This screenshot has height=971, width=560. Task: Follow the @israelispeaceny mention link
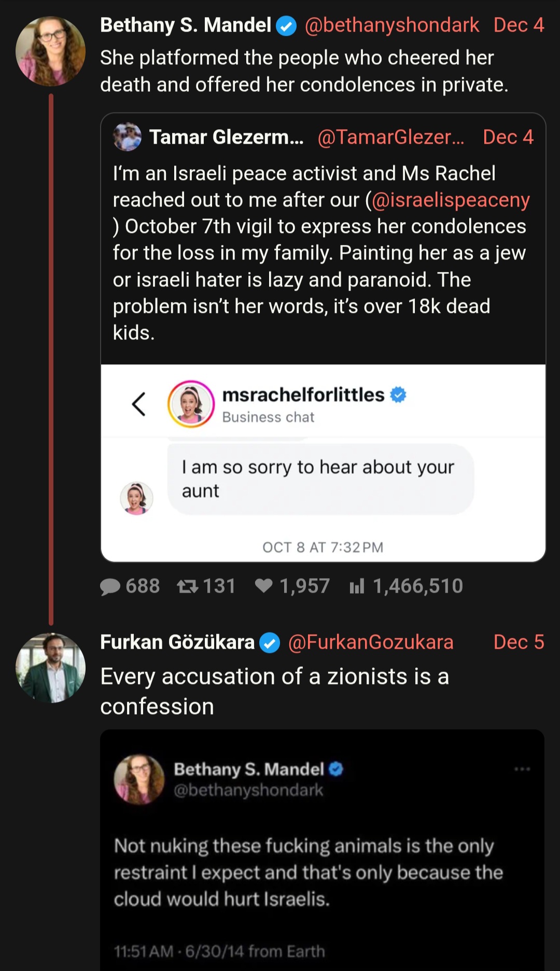451,200
